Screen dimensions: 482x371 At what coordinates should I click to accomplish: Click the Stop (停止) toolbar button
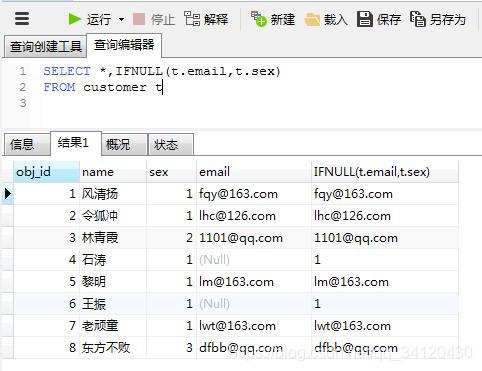pos(153,19)
